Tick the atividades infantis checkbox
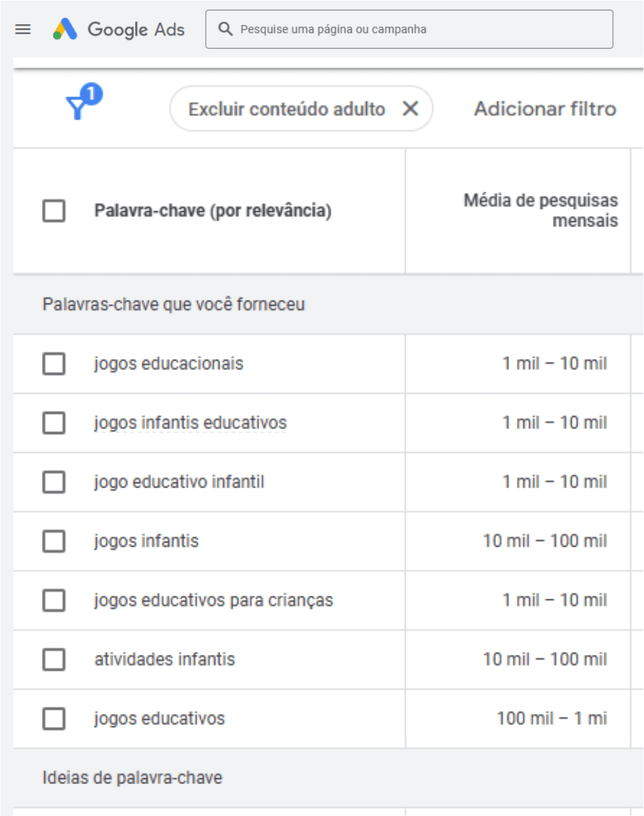The width and height of the screenshot is (644, 816). pos(54,659)
